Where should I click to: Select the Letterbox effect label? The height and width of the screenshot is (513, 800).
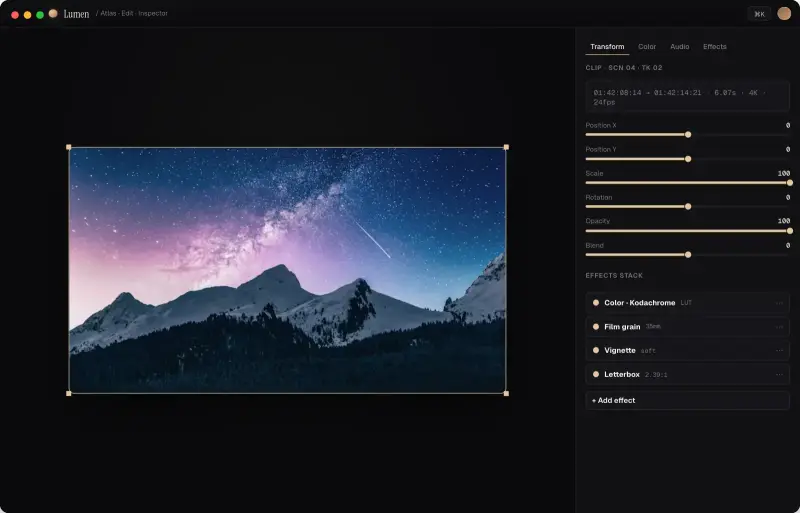tap(621, 374)
